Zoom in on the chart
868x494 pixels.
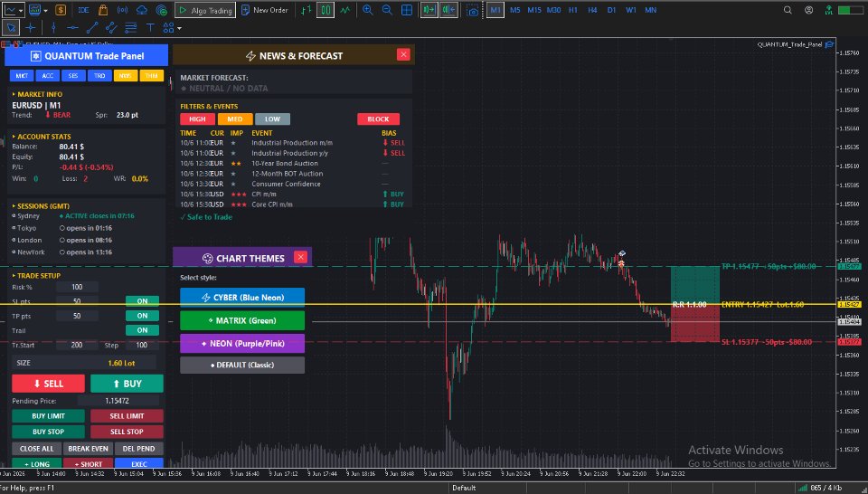(x=368, y=10)
